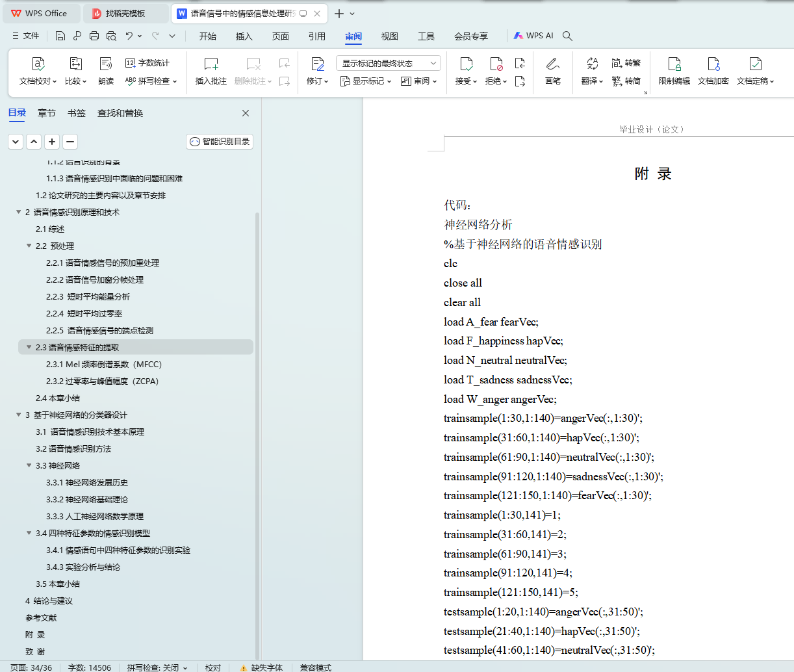The image size is (794, 672).
Task: Open the 文件 menu
Action: pyautogui.click(x=26, y=36)
